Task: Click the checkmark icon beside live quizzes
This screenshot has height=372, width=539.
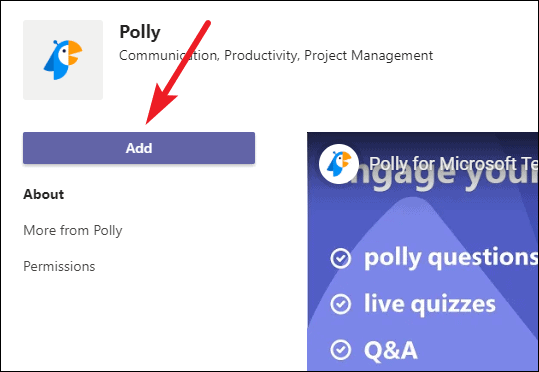Action: [x=341, y=304]
